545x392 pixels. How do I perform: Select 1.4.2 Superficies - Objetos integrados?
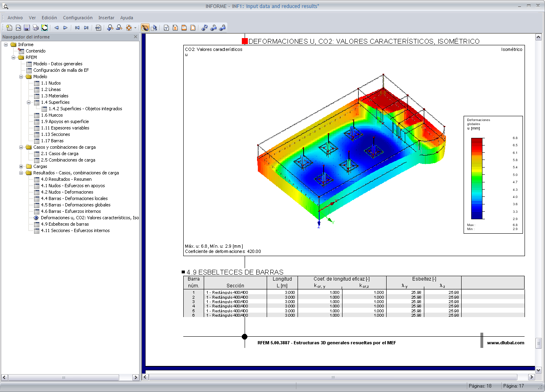pyautogui.click(x=85, y=109)
